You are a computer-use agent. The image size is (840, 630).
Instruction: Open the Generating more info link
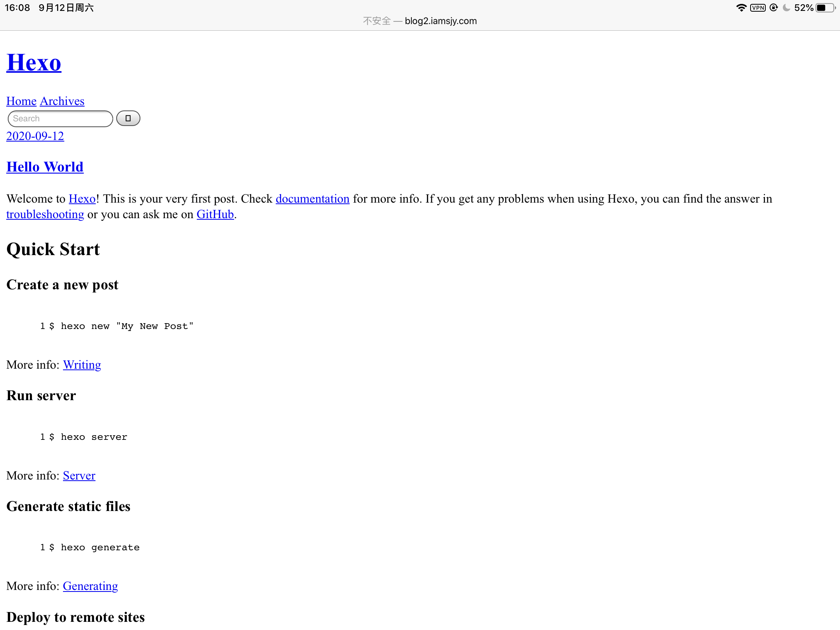tap(90, 586)
